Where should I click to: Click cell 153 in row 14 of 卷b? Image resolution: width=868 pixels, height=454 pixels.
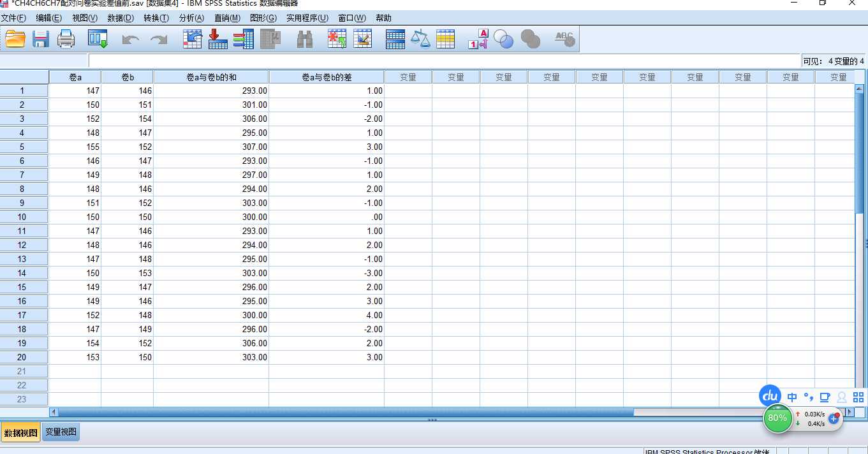[128, 273]
